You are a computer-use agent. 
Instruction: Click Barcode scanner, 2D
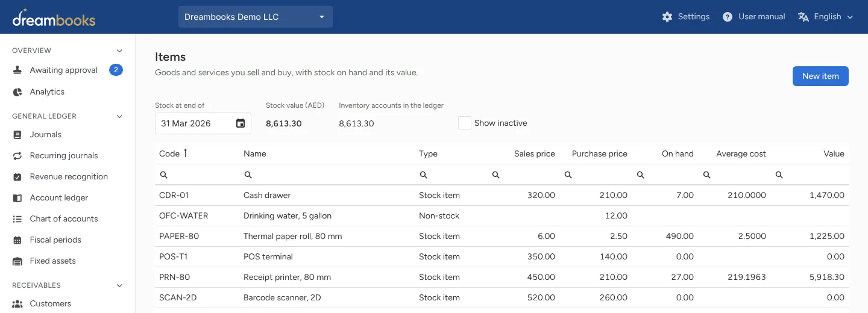coord(281,297)
